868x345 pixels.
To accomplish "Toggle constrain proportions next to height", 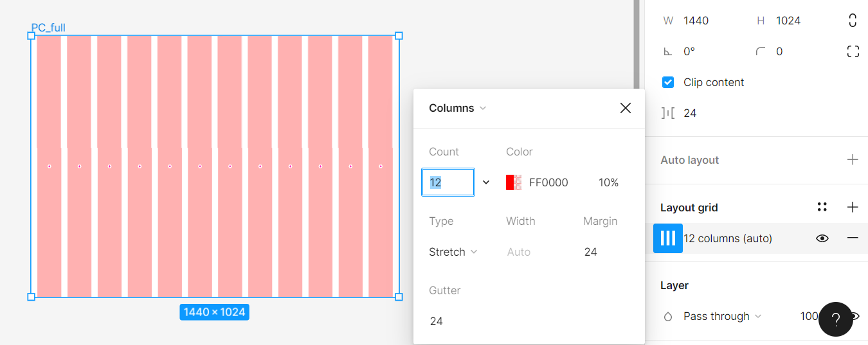I will tap(853, 21).
